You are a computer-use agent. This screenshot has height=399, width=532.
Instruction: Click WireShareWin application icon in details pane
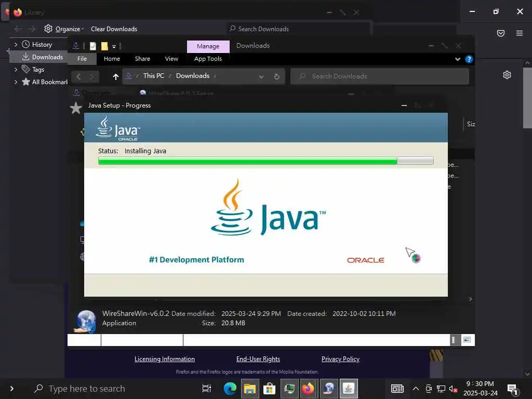[86, 321]
